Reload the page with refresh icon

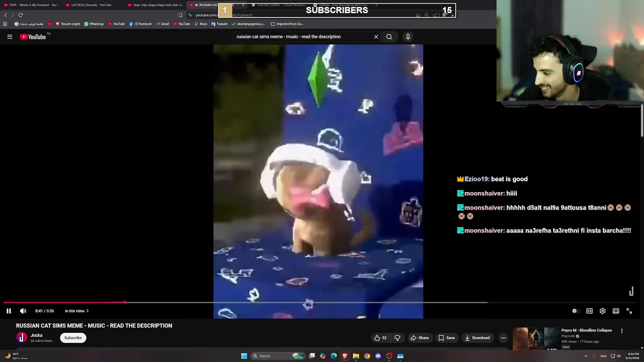point(21,15)
